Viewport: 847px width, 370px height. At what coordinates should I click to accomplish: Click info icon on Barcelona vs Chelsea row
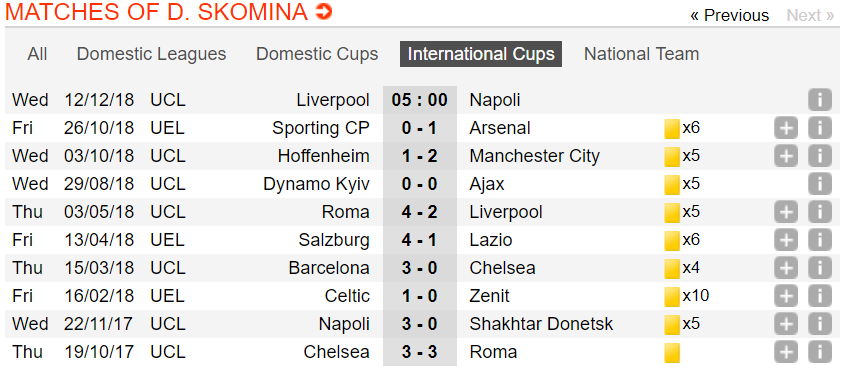(x=819, y=268)
